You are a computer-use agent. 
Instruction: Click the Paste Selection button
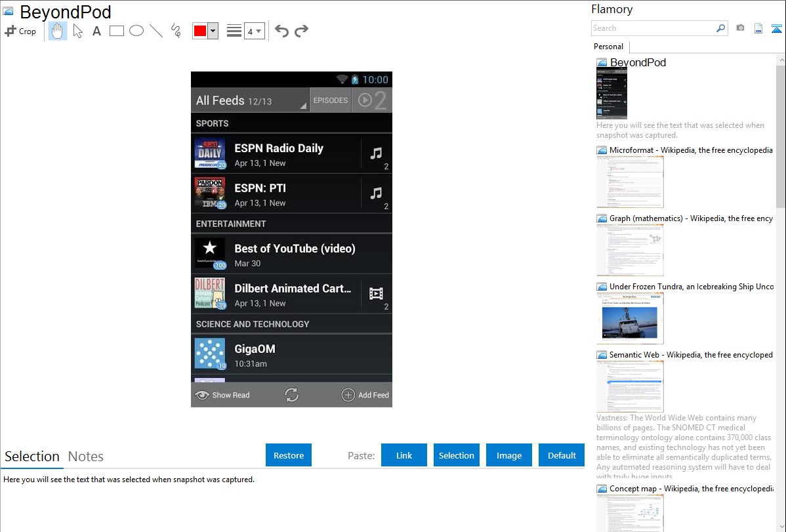click(456, 455)
